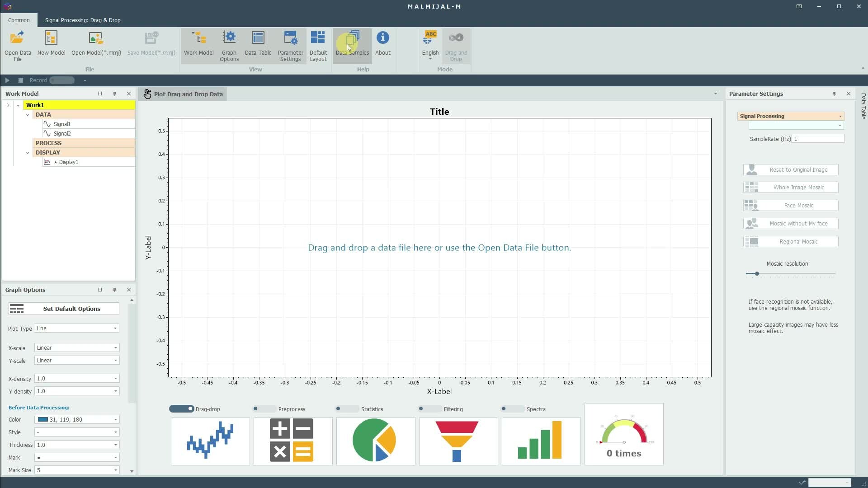Select the Common ribbon tab
This screenshot has height=488, width=868.
click(x=19, y=20)
